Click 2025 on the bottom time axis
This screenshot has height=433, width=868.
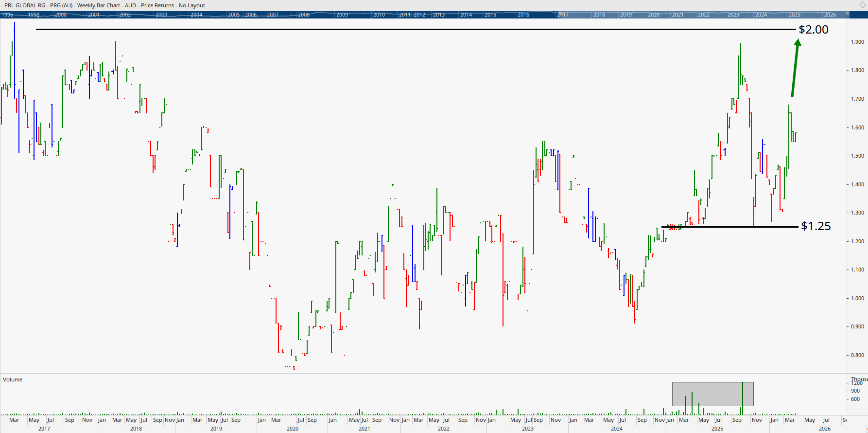coord(717,429)
